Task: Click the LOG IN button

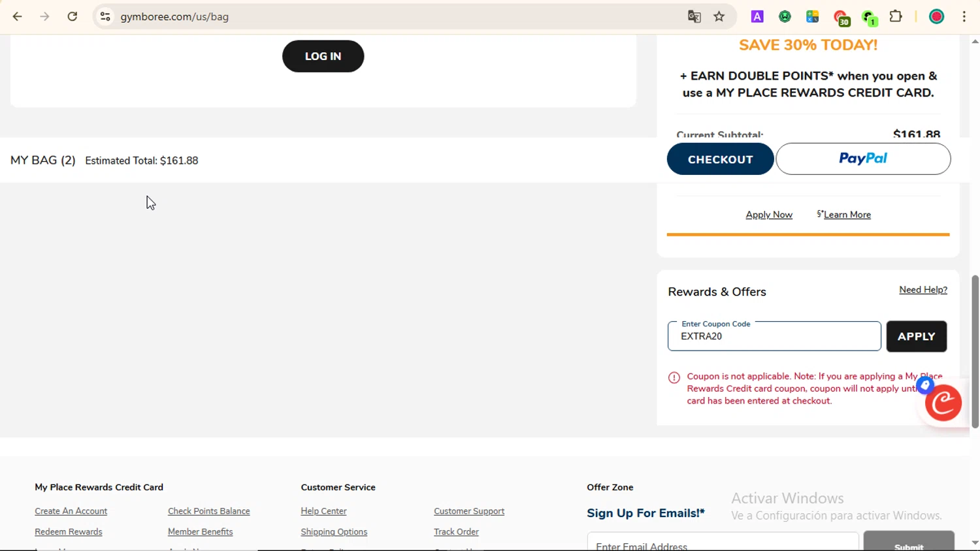Action: tap(323, 56)
